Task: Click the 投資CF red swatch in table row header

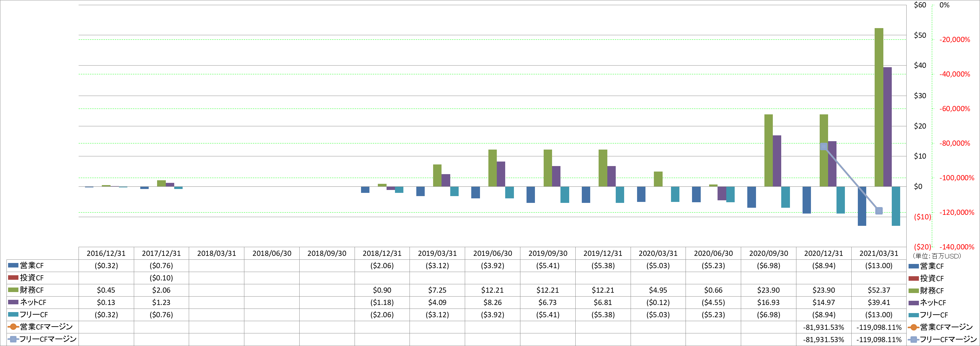Action: coord(13,278)
